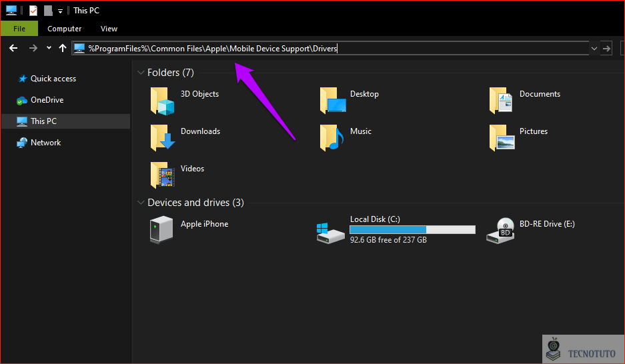Screen dimensions: 625x364
Task: Click the Pictures folder label
Action: 534,131
